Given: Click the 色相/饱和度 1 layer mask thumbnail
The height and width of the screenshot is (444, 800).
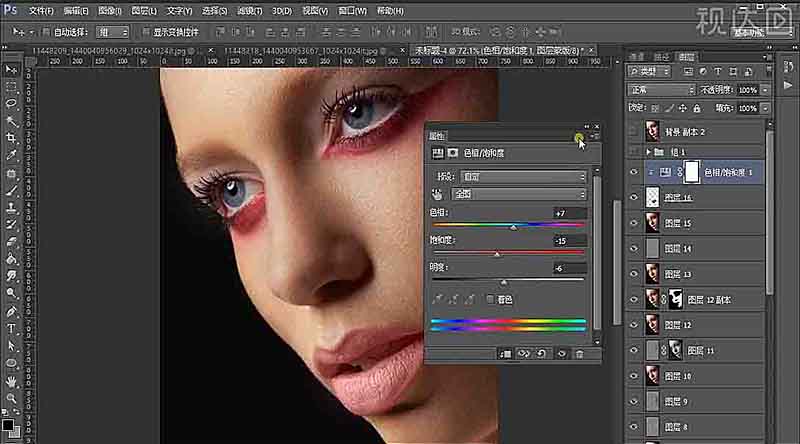Looking at the screenshot, I should (691, 172).
